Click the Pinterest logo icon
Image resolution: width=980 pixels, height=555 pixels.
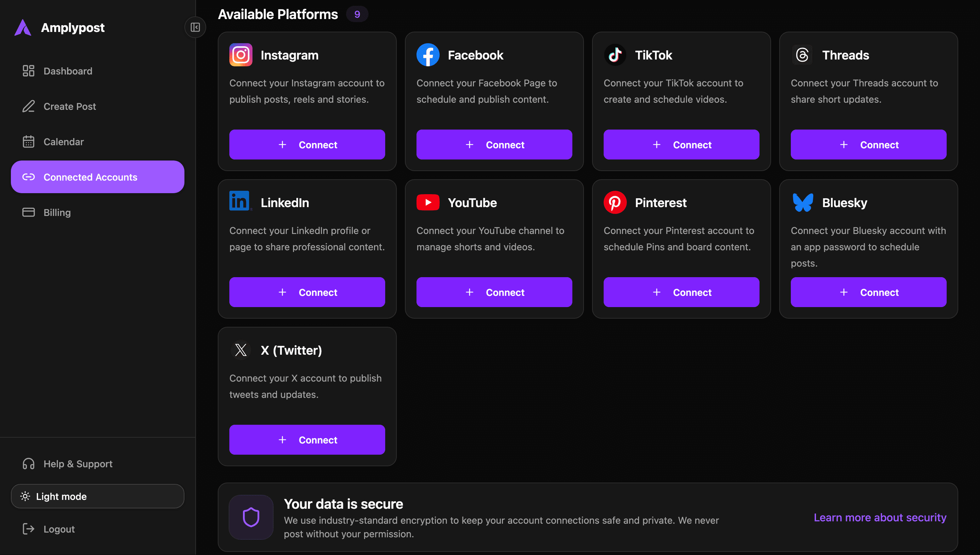click(615, 202)
